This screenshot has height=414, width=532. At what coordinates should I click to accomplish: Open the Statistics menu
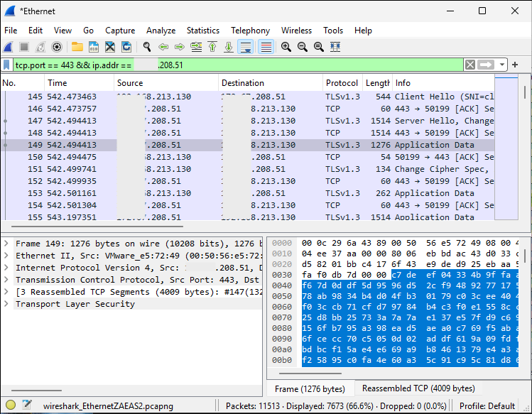pyautogui.click(x=203, y=31)
